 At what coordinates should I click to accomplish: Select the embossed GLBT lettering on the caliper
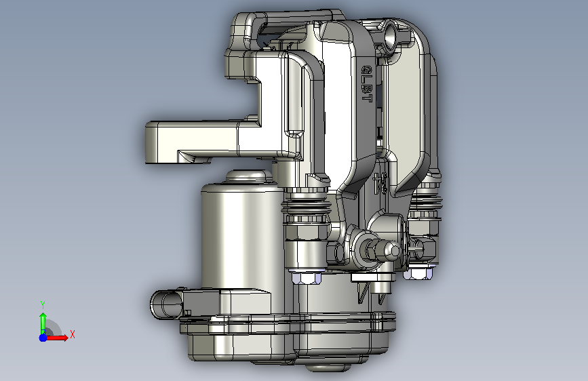click(x=366, y=84)
